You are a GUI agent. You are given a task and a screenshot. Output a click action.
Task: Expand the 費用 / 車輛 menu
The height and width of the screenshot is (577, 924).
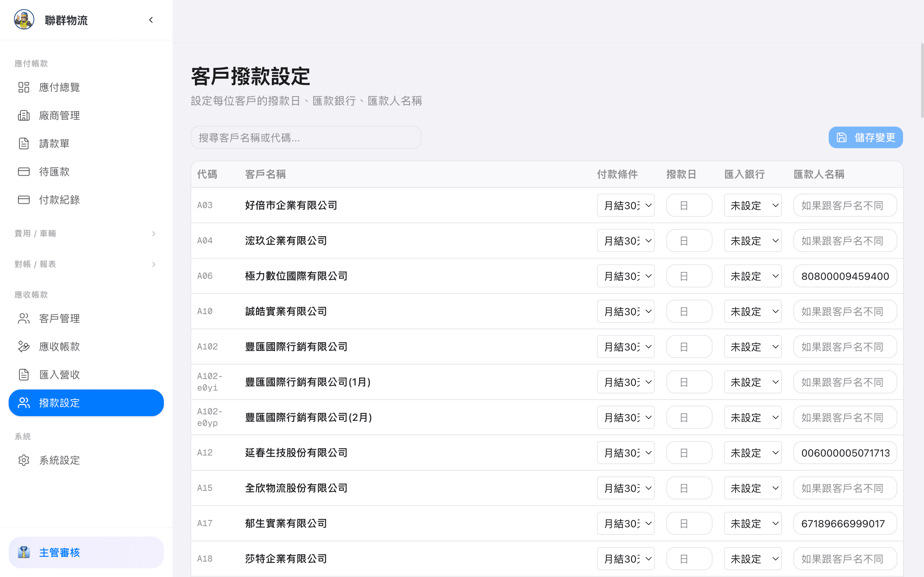click(85, 233)
